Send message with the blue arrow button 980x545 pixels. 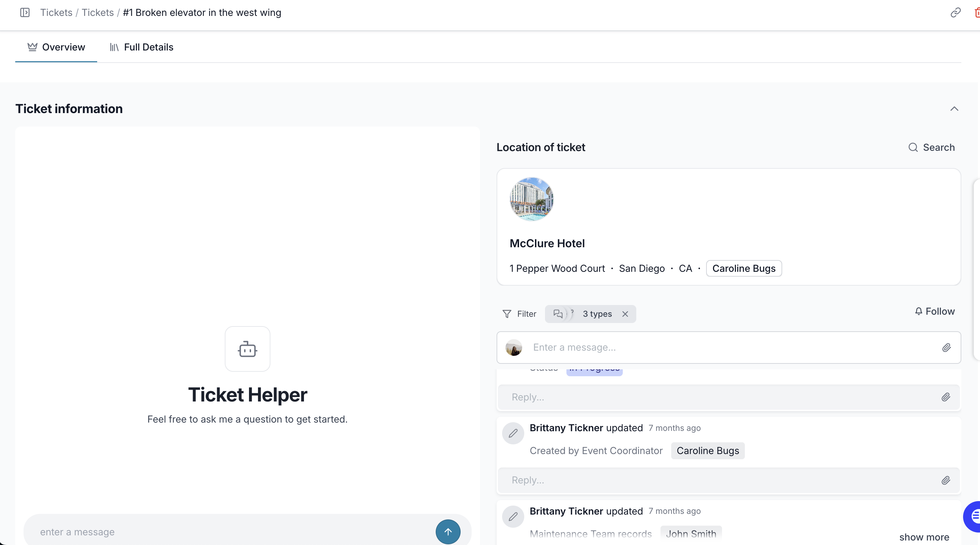(x=448, y=531)
